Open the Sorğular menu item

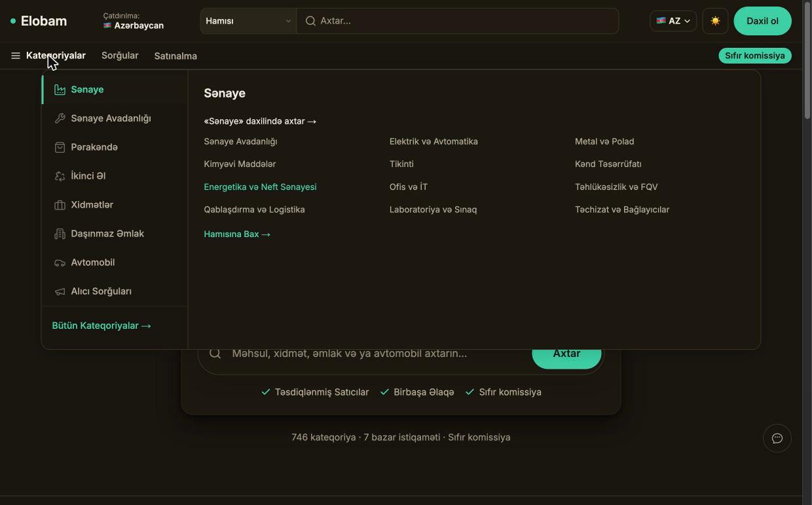120,56
